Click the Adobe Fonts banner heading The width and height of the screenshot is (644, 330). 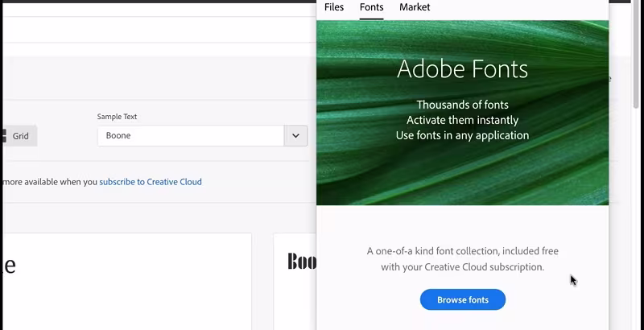pyautogui.click(x=462, y=68)
